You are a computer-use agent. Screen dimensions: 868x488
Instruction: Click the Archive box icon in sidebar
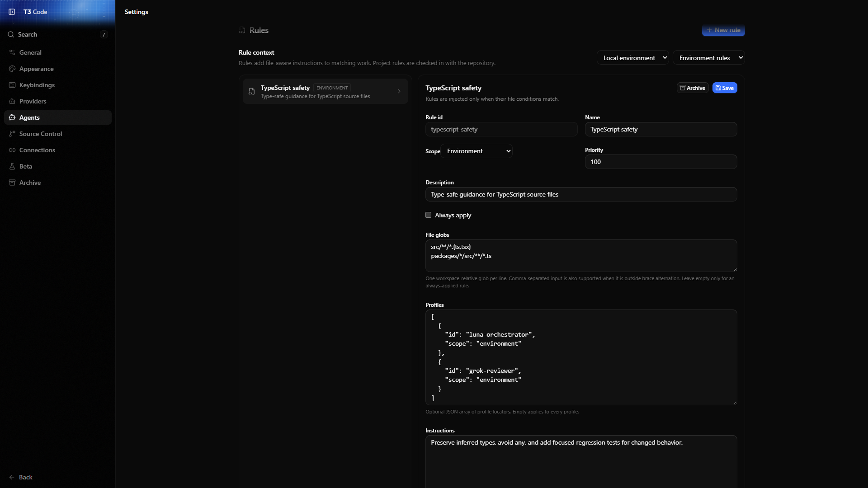pyautogui.click(x=12, y=183)
